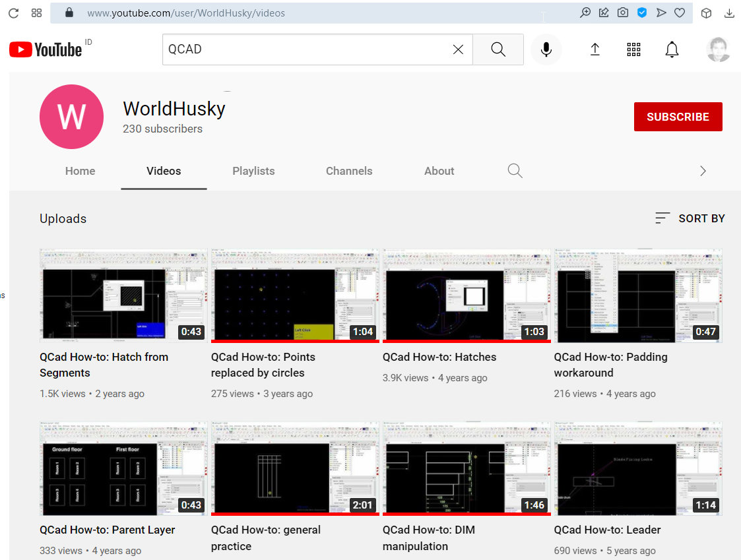Image resolution: width=741 pixels, height=560 pixels.
Task: Open Hatch from Segments video thumbnail
Action: coord(123,296)
